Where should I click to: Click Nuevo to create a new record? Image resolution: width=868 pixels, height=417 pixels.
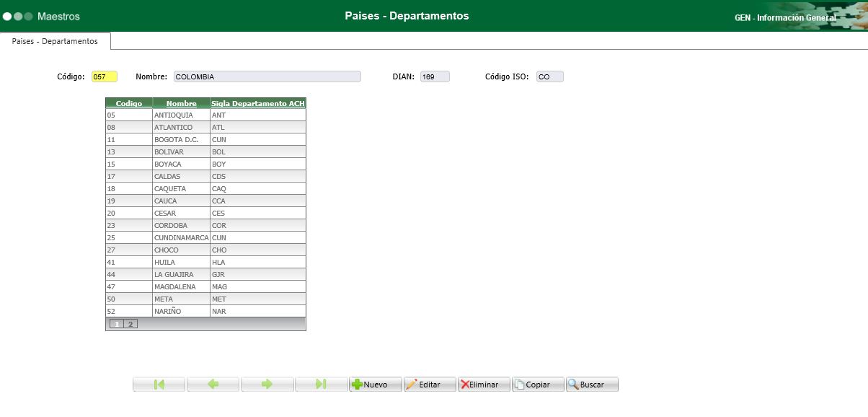376,385
